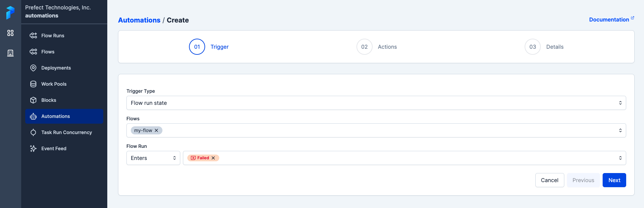
Task: Click the Flow Run field label
Action: (137, 146)
